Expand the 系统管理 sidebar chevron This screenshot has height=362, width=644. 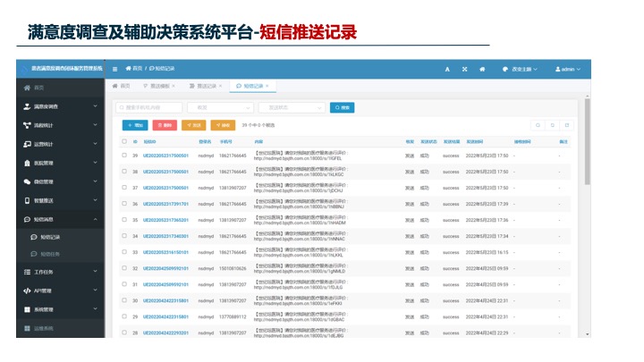point(96,309)
